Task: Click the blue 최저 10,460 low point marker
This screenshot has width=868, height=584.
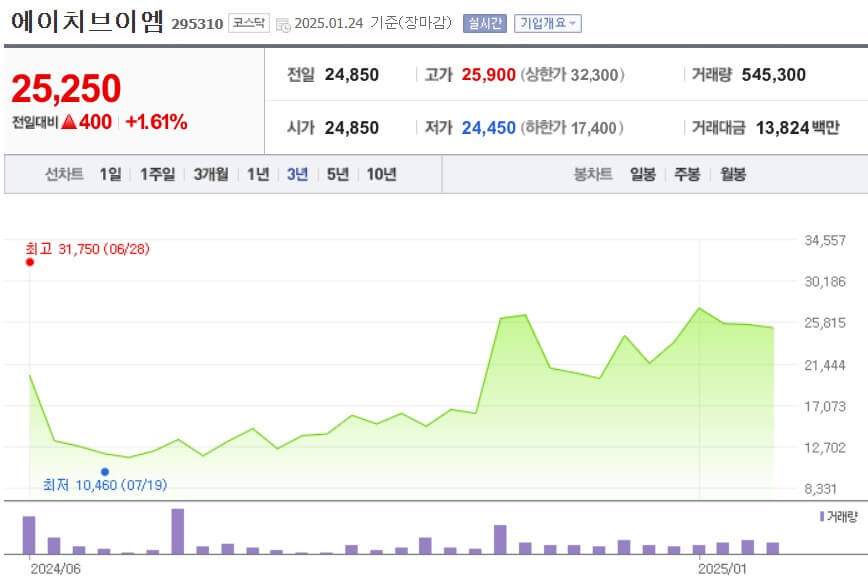Action: pos(106,470)
